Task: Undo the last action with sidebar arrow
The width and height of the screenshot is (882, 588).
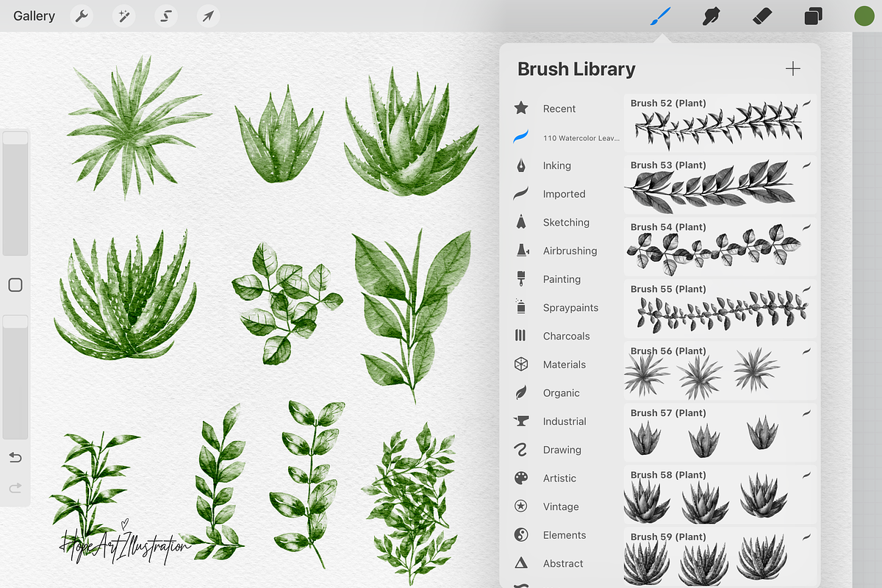Action: (x=15, y=458)
